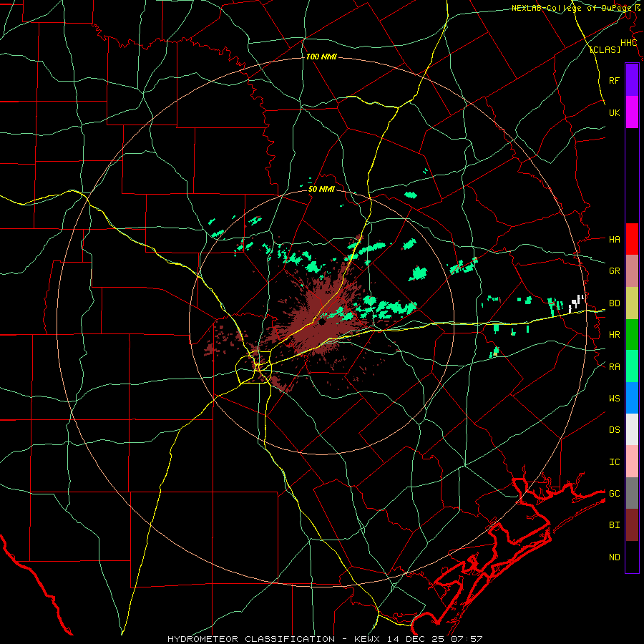Click the IC legend label
Viewport: 644px width, 644px height.
pos(615,462)
